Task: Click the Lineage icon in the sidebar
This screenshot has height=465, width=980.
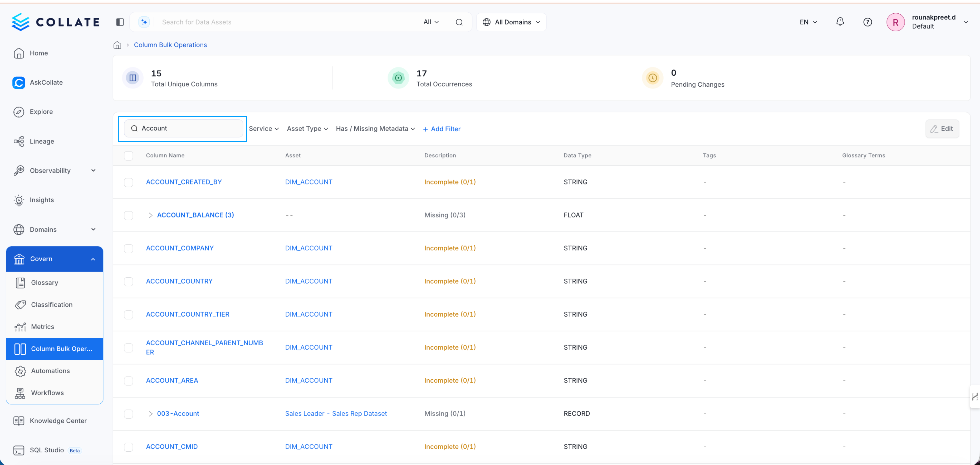Action: 19,141
